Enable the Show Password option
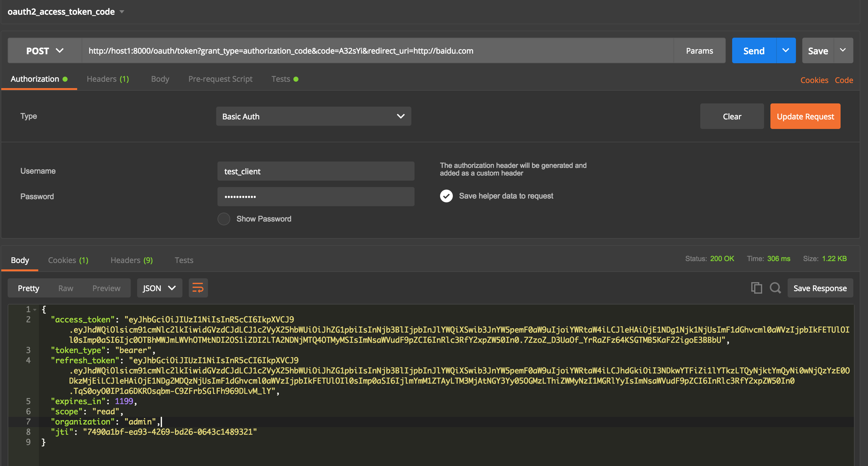 [x=224, y=219]
